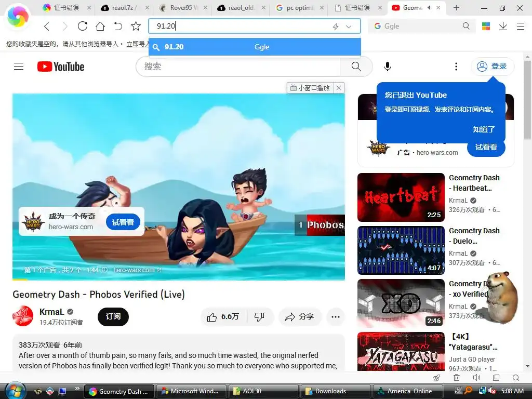Click 试看看 in the sidebar Hero Wars ad
This screenshot has width=532, height=399.
pos(486,147)
